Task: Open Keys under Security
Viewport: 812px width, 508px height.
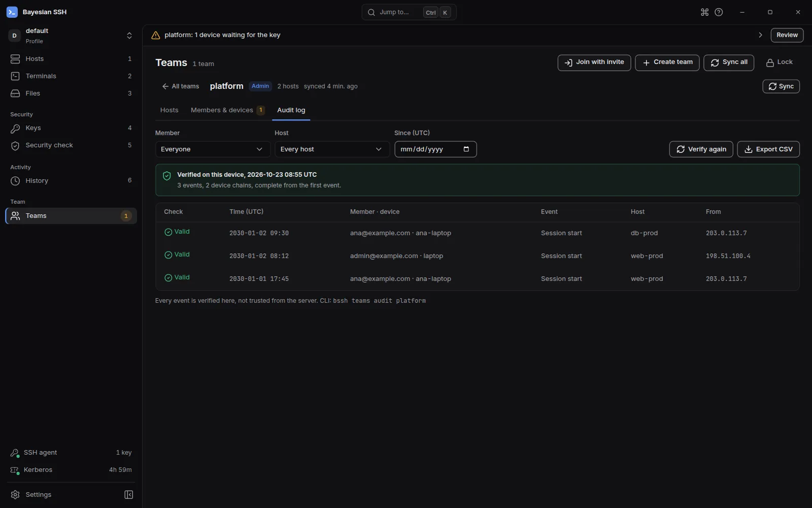Action: click(x=71, y=128)
